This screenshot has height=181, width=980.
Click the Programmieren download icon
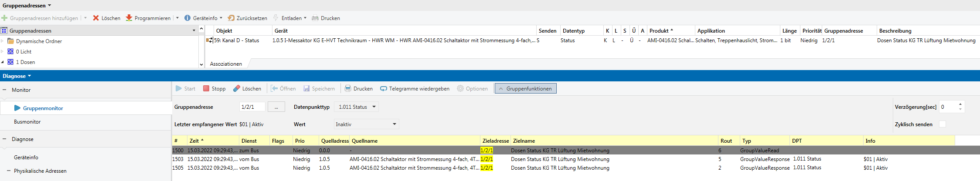click(129, 18)
